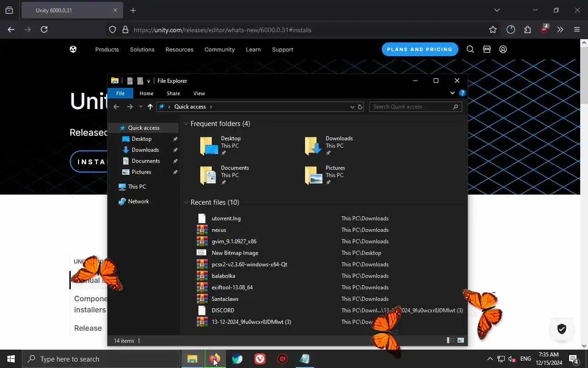Select the utorrent.lng recent file
This screenshot has height=368, width=588.
pos(226,218)
